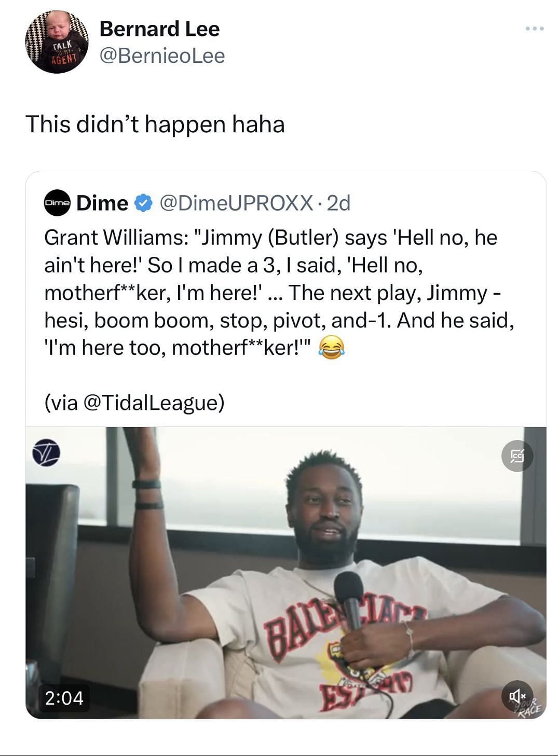Click the blue verified badge beside Dime
This screenshot has width=558, height=756.
click(x=143, y=203)
